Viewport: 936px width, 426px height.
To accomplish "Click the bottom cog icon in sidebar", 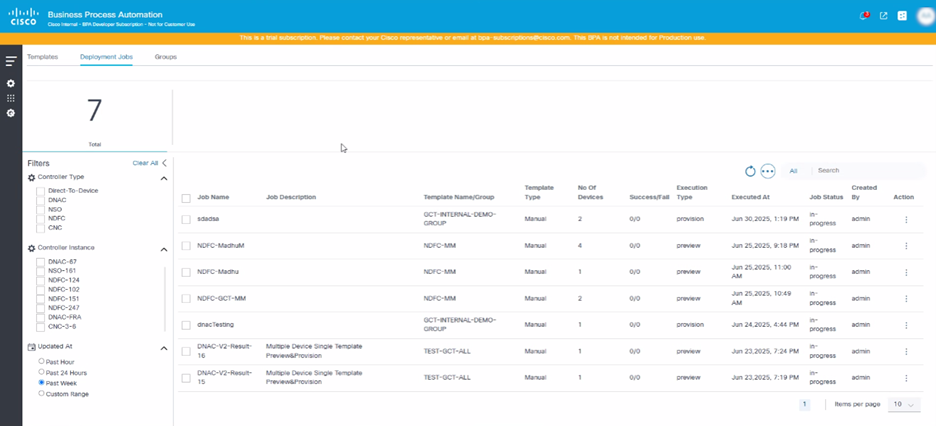I will click(x=11, y=113).
